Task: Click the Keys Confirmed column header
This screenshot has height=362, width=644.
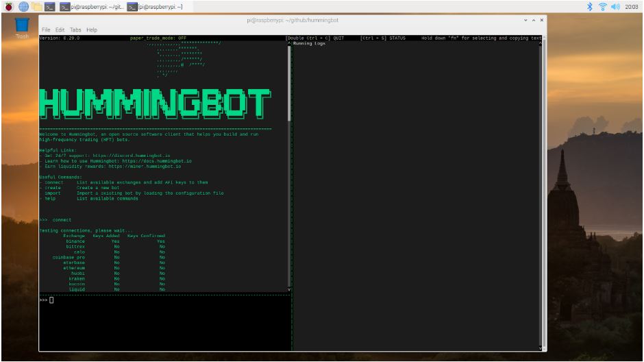Action: click(x=146, y=236)
